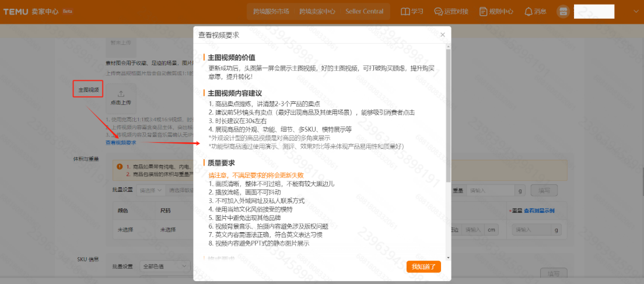Switch to 跨境卖家中心 tab
The image size is (644, 284).
(x=317, y=12)
